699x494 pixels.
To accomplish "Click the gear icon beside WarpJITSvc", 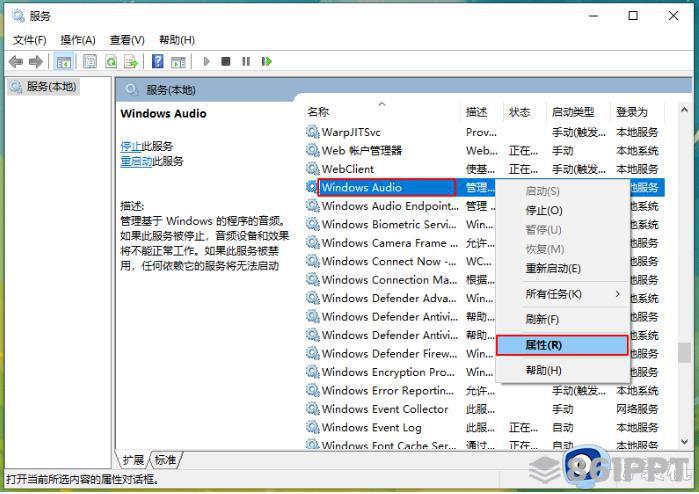I will coord(312,132).
